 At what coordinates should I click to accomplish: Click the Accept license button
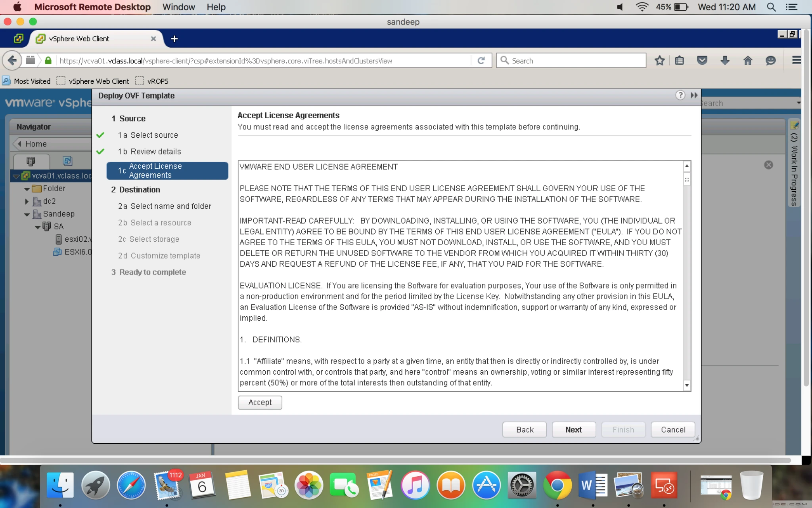pos(260,402)
